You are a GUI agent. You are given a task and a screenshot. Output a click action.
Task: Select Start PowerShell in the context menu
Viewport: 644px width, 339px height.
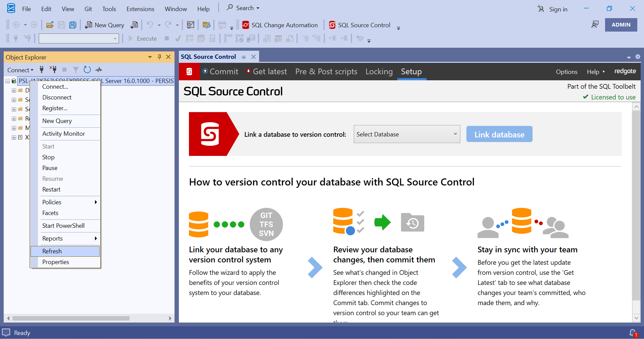coord(65,225)
